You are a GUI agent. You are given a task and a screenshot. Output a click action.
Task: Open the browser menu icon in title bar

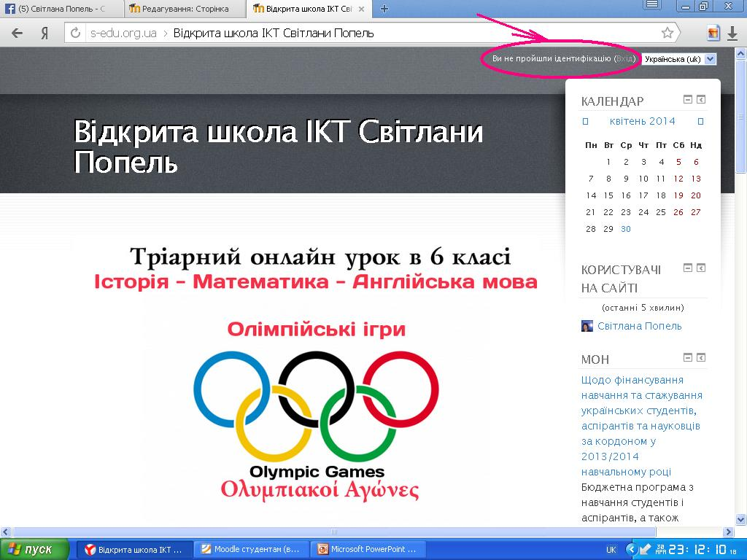653,5
